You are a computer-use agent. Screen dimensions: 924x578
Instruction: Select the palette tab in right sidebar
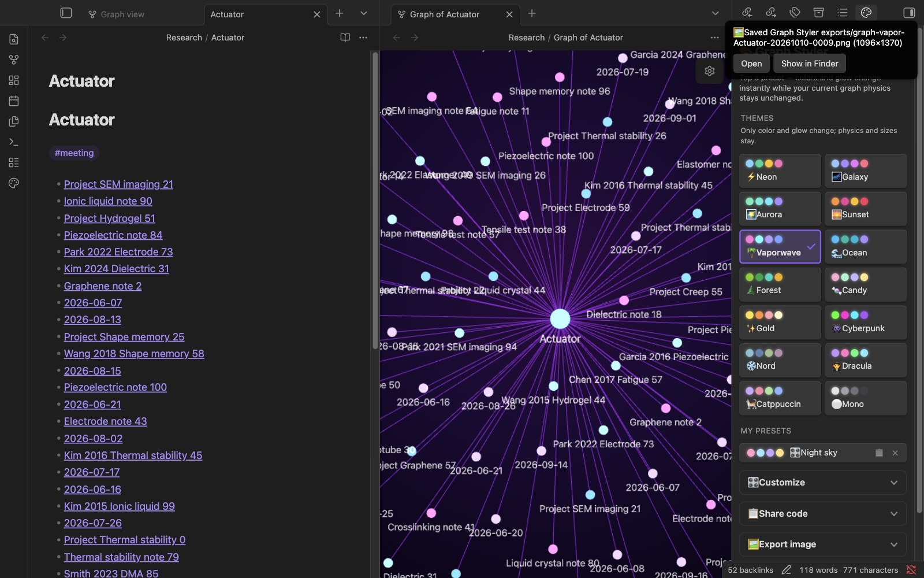click(x=866, y=13)
